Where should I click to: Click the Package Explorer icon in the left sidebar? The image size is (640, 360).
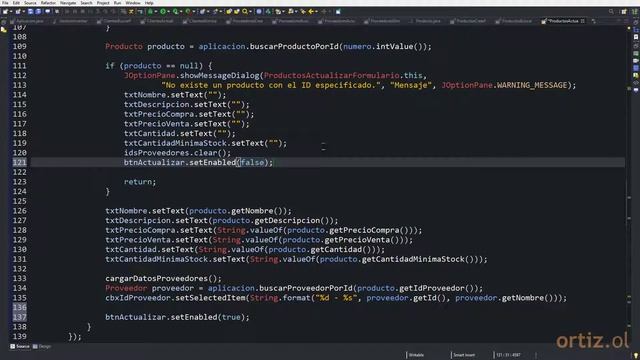tap(3, 30)
